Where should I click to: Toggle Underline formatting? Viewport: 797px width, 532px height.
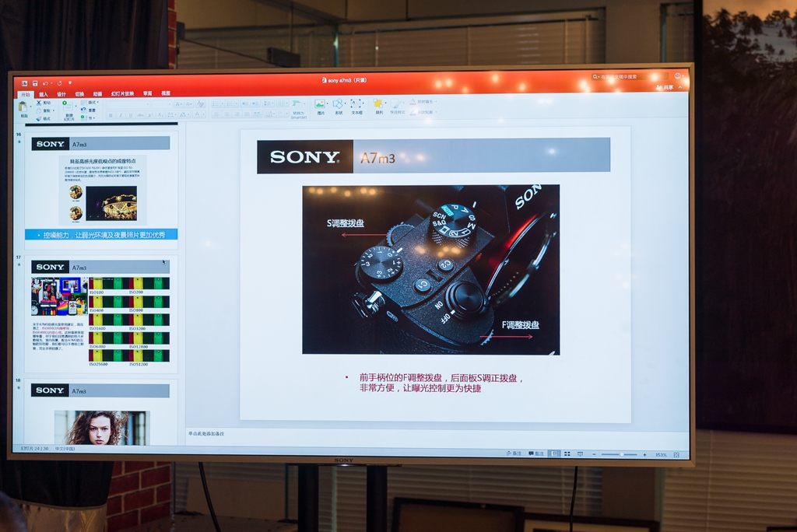tap(131, 115)
